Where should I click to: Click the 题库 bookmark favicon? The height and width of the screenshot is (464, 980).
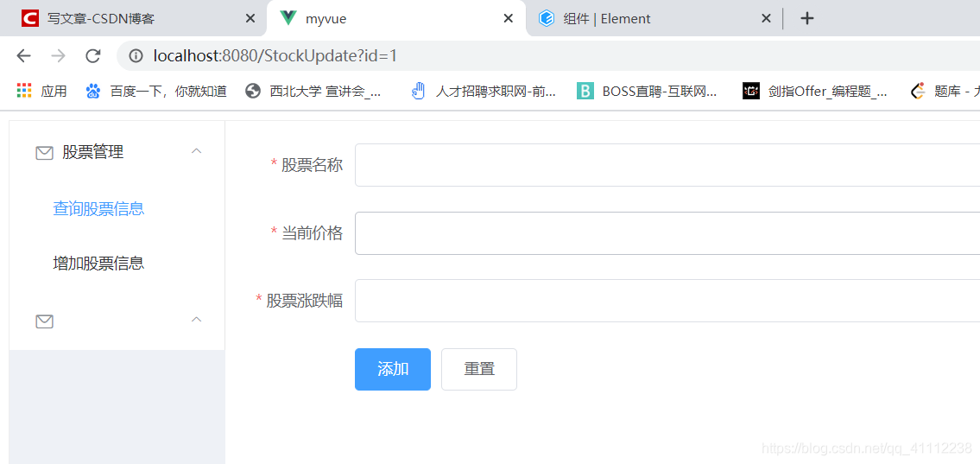pos(918,92)
